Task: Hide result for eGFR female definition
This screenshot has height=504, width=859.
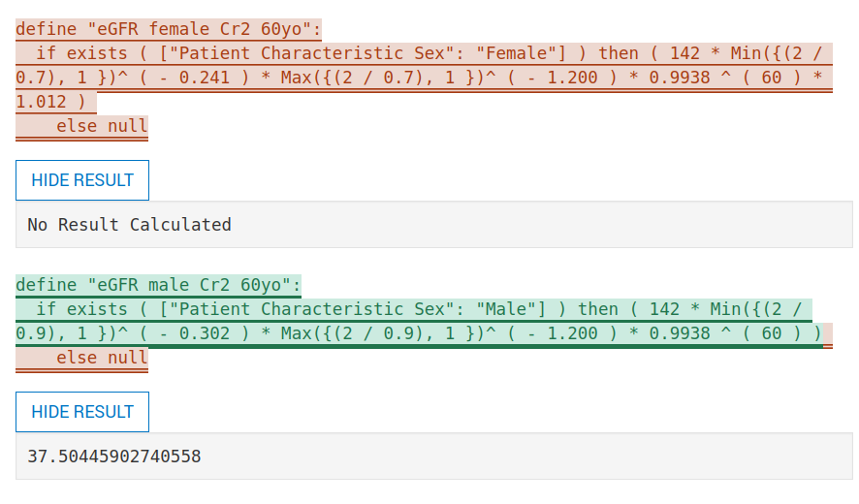Action: tap(82, 180)
